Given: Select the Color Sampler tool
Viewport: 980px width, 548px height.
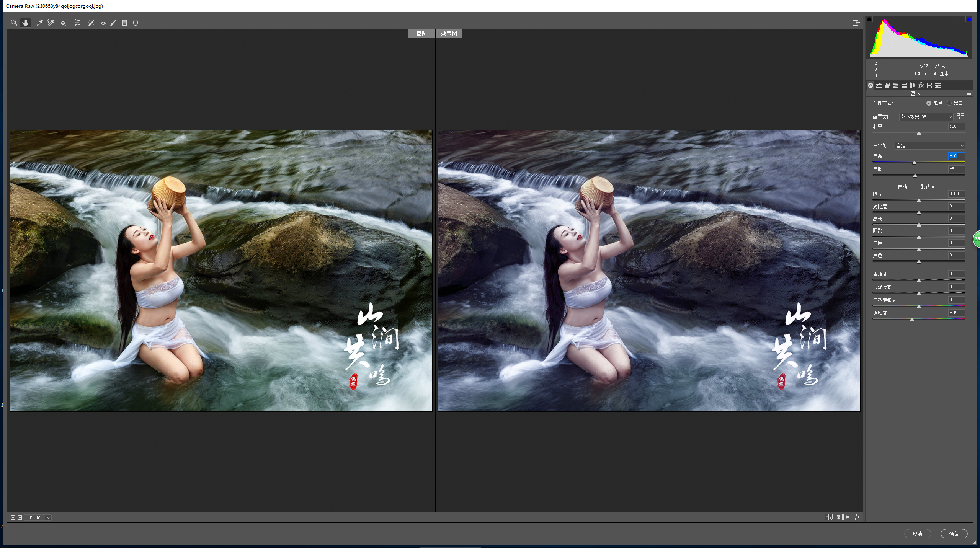Looking at the screenshot, I should click(x=51, y=23).
